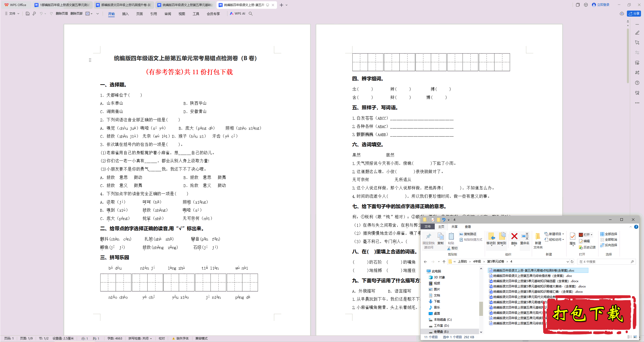Switch to the 引用 ribbon tab

[x=153, y=14]
